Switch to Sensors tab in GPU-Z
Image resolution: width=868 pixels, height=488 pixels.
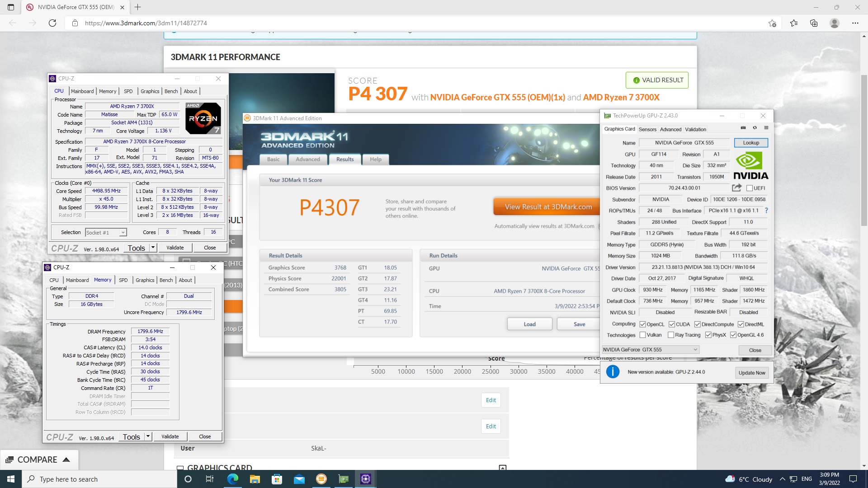[x=647, y=129]
